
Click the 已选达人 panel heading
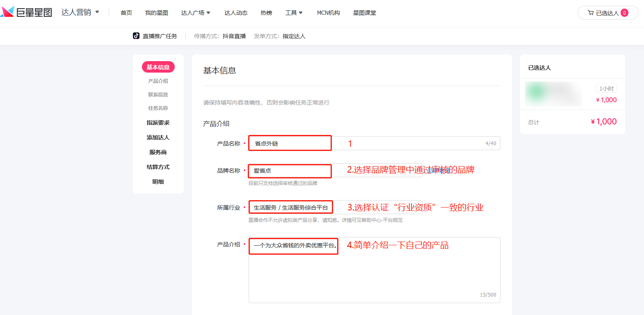(x=539, y=68)
